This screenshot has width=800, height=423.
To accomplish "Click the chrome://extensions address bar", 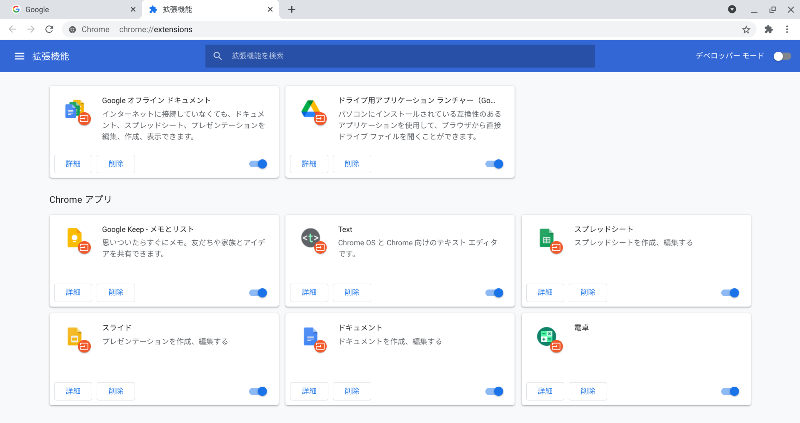I will coord(408,30).
